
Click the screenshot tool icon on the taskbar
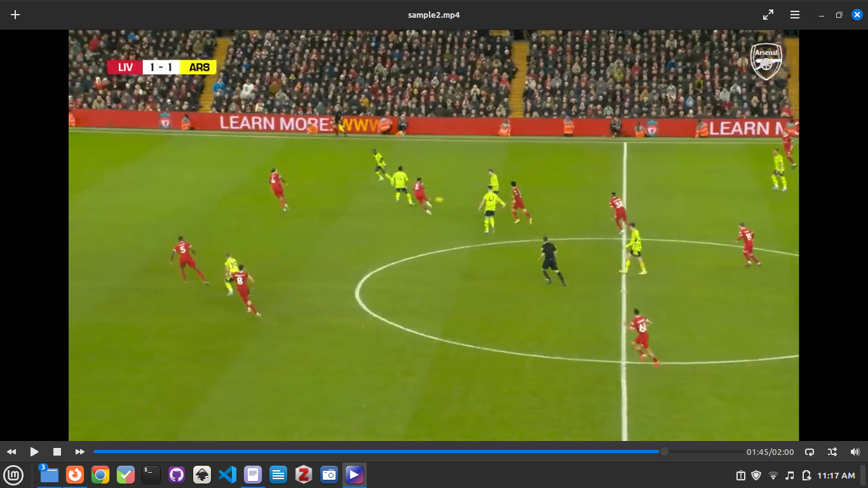[x=329, y=475]
